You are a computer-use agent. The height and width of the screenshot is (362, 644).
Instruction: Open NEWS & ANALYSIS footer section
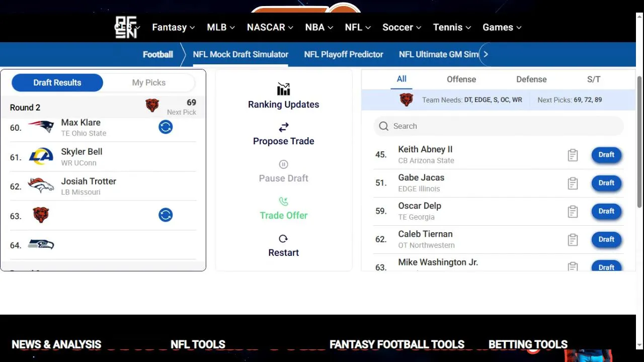pos(56,344)
